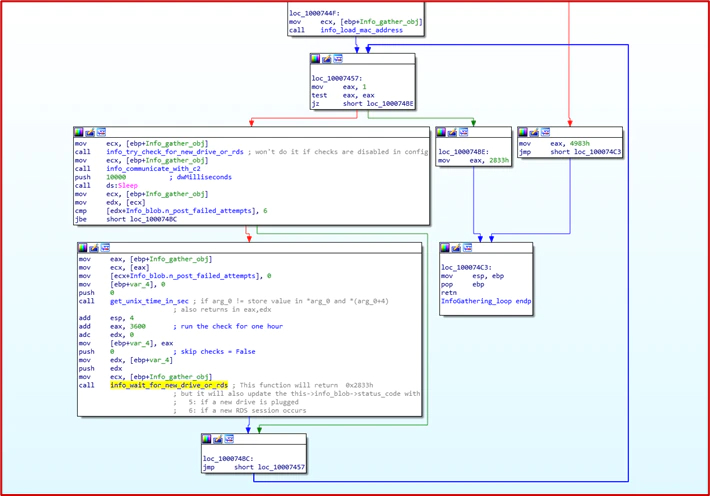Click the 'pop ebp' instruction
Viewport: 710px width, 496px height.
[463, 284]
